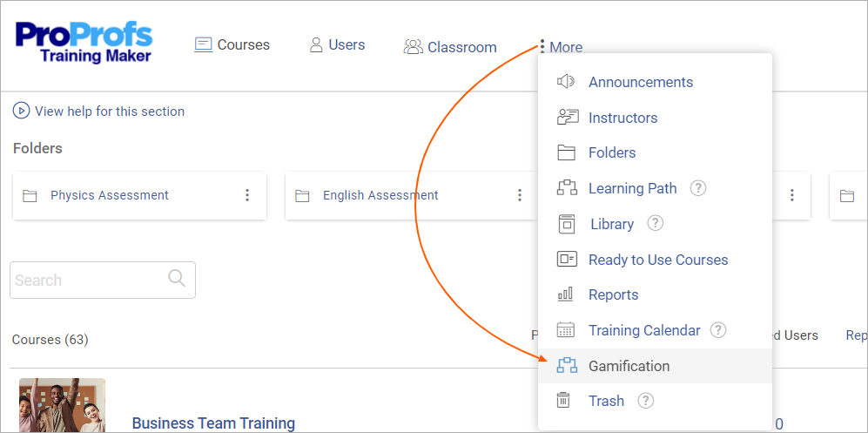Click the Learning Path help question mark
Screen dimensions: 868x433
[x=698, y=188]
